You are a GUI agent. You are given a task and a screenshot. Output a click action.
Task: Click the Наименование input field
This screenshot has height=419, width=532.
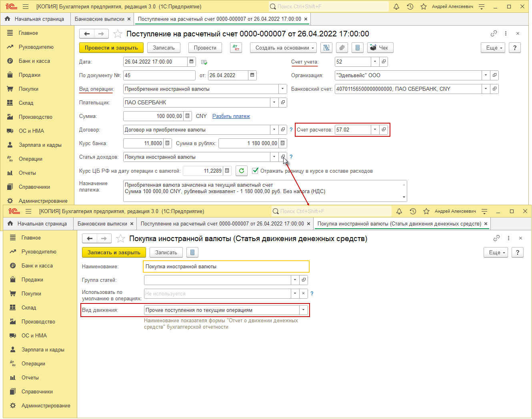(x=226, y=266)
